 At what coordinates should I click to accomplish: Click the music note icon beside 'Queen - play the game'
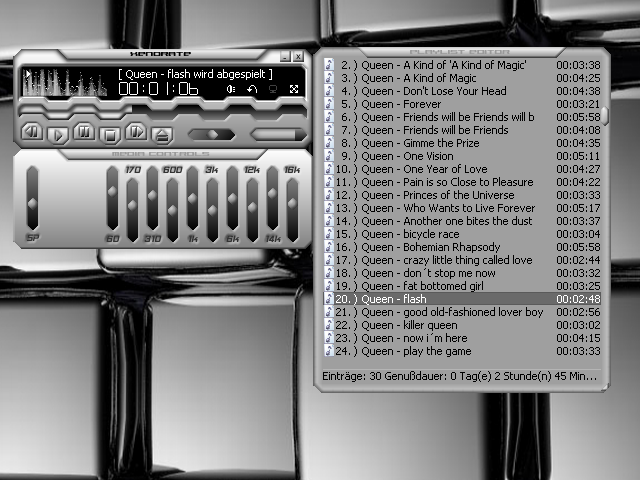click(329, 351)
